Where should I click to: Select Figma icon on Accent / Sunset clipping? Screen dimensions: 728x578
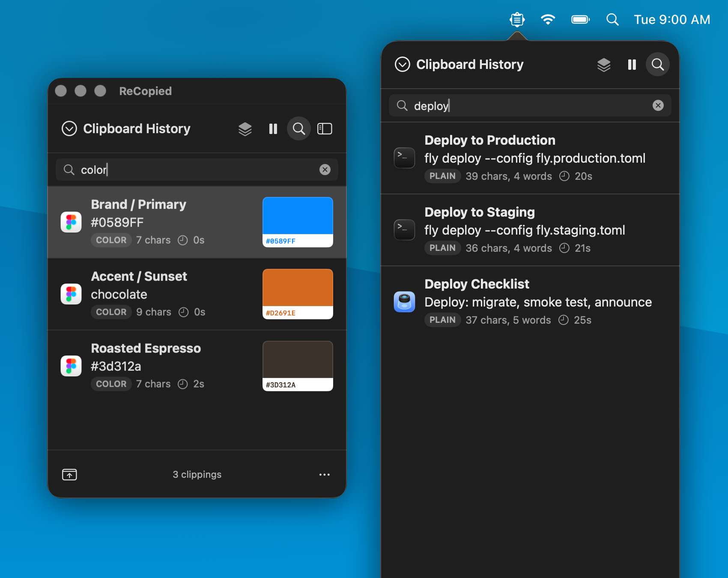point(71,294)
